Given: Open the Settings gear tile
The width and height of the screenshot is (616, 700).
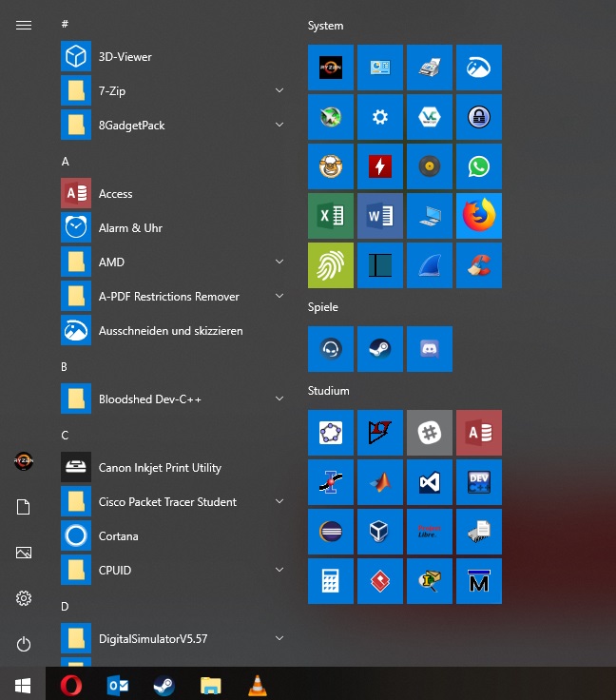Looking at the screenshot, I should point(380,117).
